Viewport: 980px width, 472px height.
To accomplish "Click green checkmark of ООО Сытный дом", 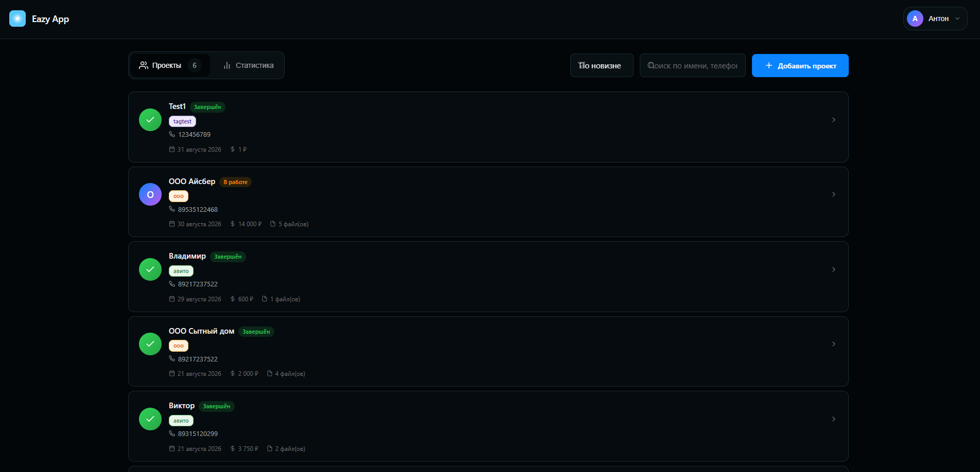I will click(x=150, y=344).
